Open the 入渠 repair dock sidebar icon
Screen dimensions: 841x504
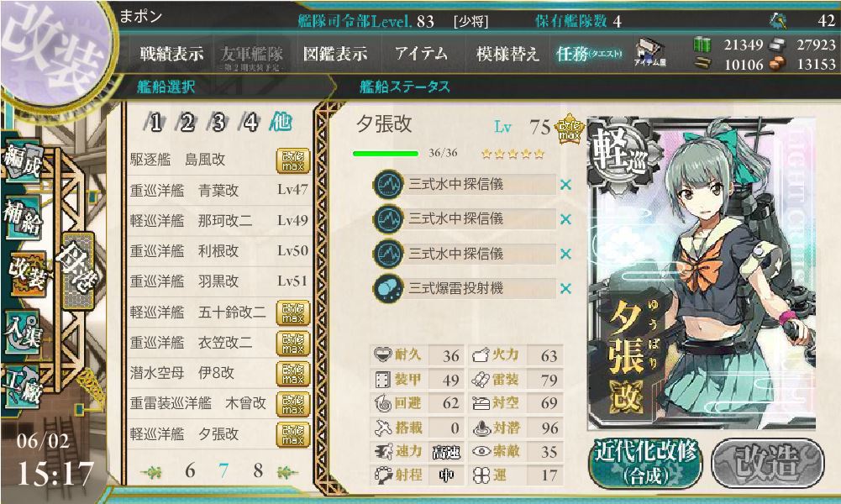coord(23,331)
